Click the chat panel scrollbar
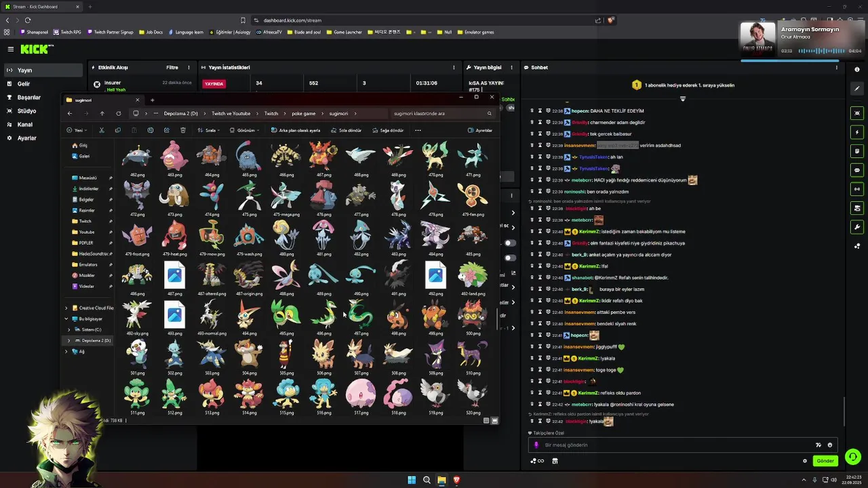The width and height of the screenshot is (868, 488). [x=844, y=411]
